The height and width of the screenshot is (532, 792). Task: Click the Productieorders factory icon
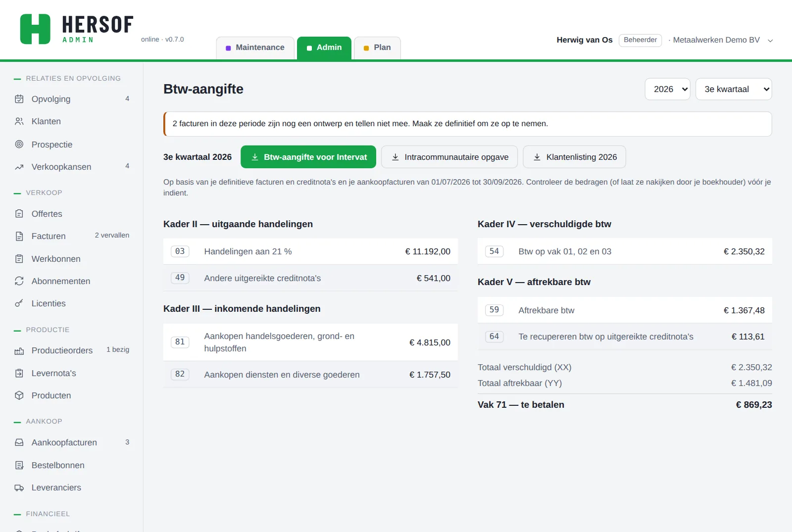pyautogui.click(x=19, y=350)
